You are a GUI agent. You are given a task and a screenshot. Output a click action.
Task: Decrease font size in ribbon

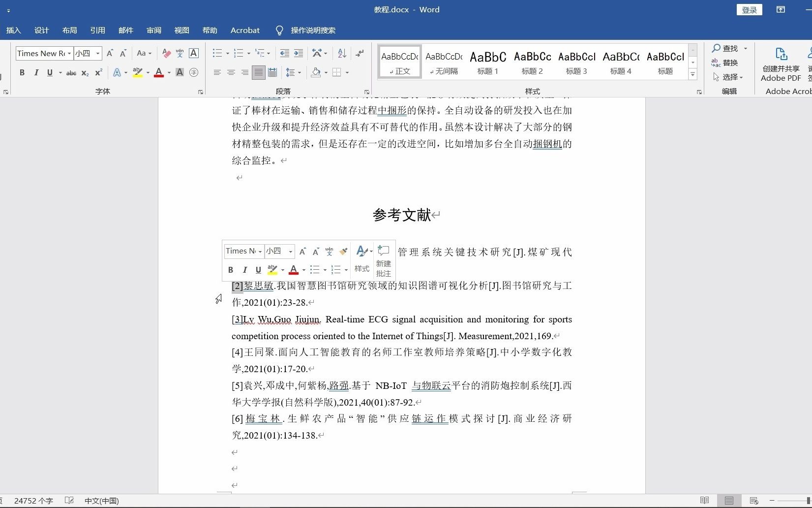(x=123, y=53)
